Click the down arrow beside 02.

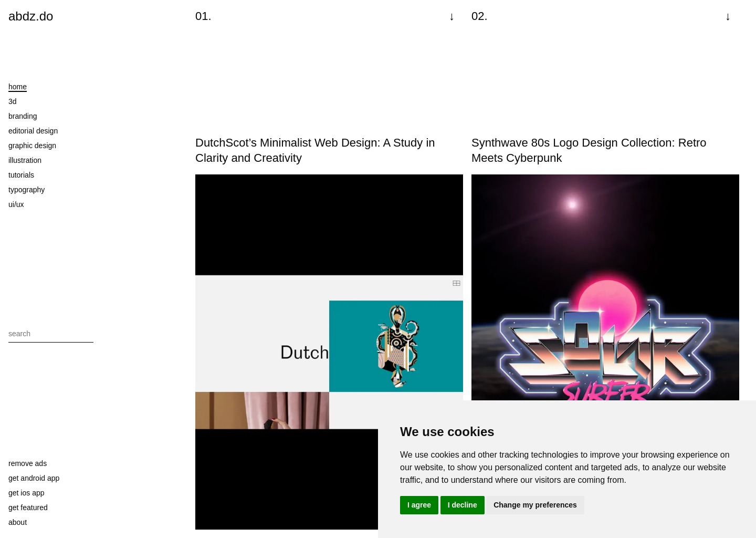coord(728,17)
